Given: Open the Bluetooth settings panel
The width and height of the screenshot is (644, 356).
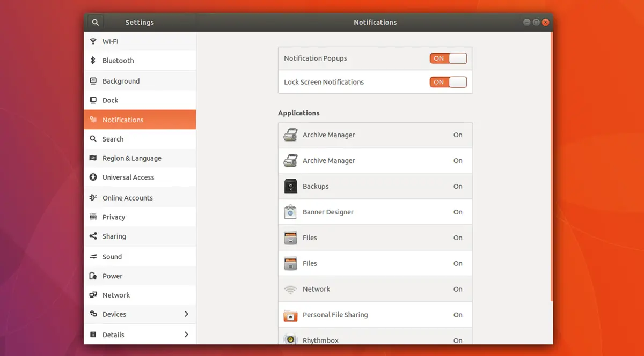Looking at the screenshot, I should [140, 61].
